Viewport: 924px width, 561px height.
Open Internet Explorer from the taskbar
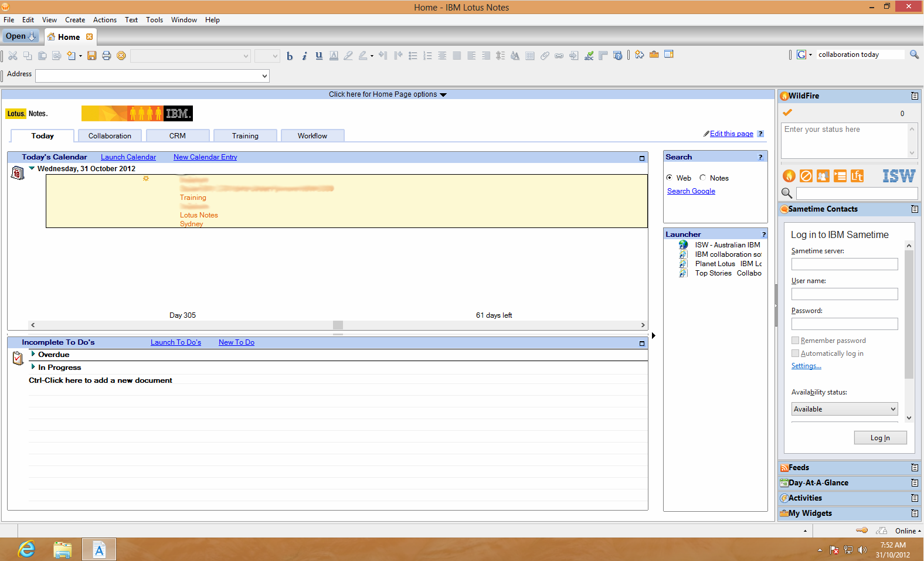pyautogui.click(x=26, y=550)
